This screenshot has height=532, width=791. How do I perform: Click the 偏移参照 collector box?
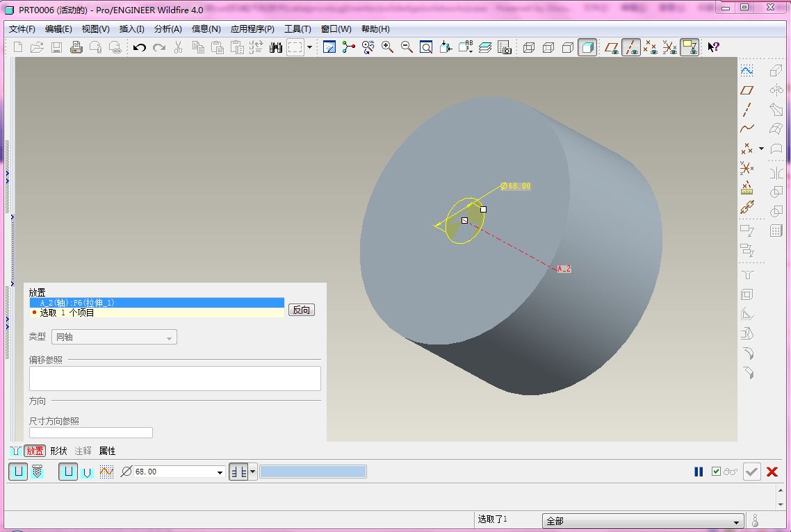[x=175, y=379]
